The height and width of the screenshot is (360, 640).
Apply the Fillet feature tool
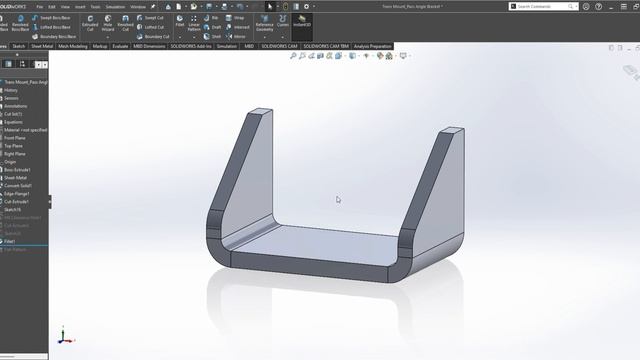pyautogui.click(x=180, y=21)
